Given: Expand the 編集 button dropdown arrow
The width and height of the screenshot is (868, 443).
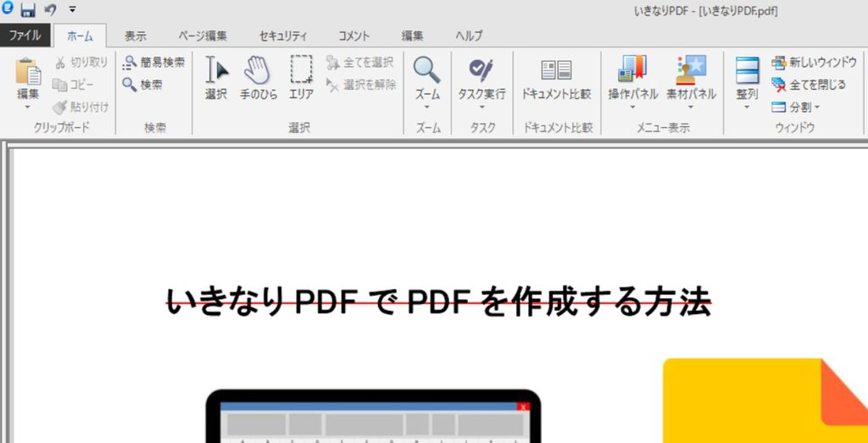Looking at the screenshot, I should click(x=28, y=108).
